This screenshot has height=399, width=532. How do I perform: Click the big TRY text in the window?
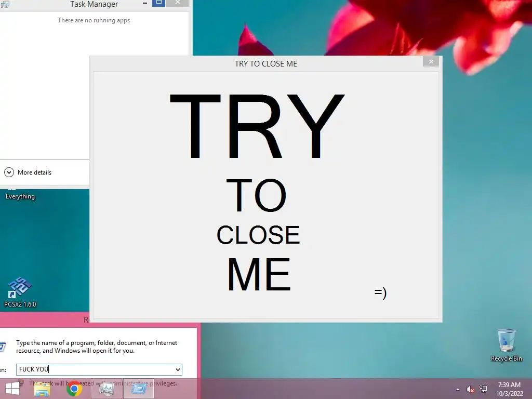coord(257,127)
